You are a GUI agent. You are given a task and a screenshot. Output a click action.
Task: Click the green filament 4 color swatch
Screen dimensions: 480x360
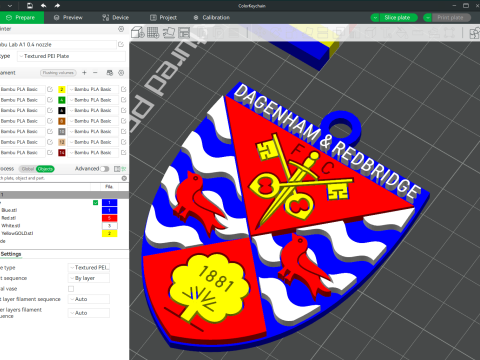[x=62, y=100]
